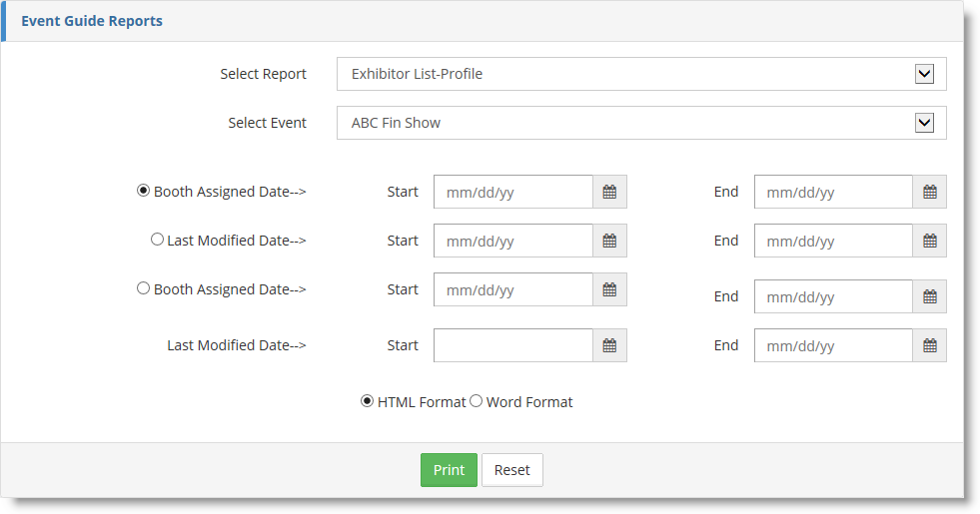Open the calendar for the selected Booth Assigned Start date
Viewport: 980px width, 514px height.
(x=609, y=192)
